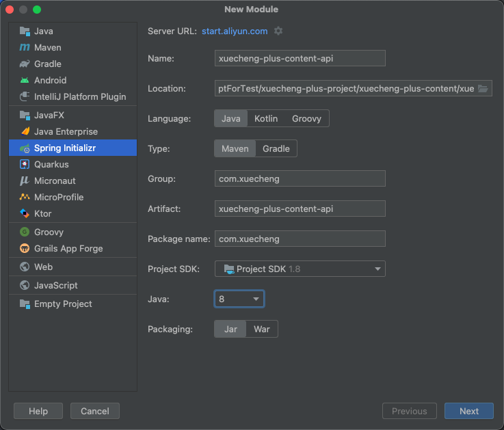Select the Micronaut icon in list
Screen dimensions: 504x430
[25, 181]
